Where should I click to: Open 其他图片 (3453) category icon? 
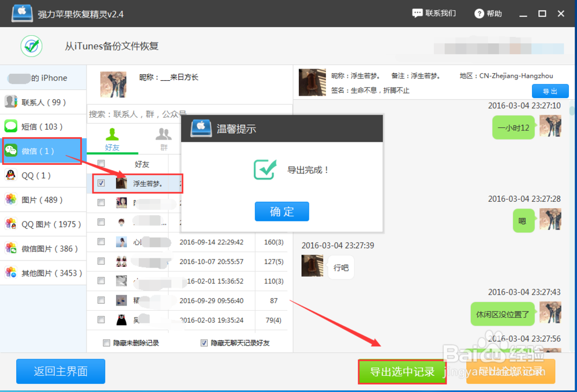10,273
